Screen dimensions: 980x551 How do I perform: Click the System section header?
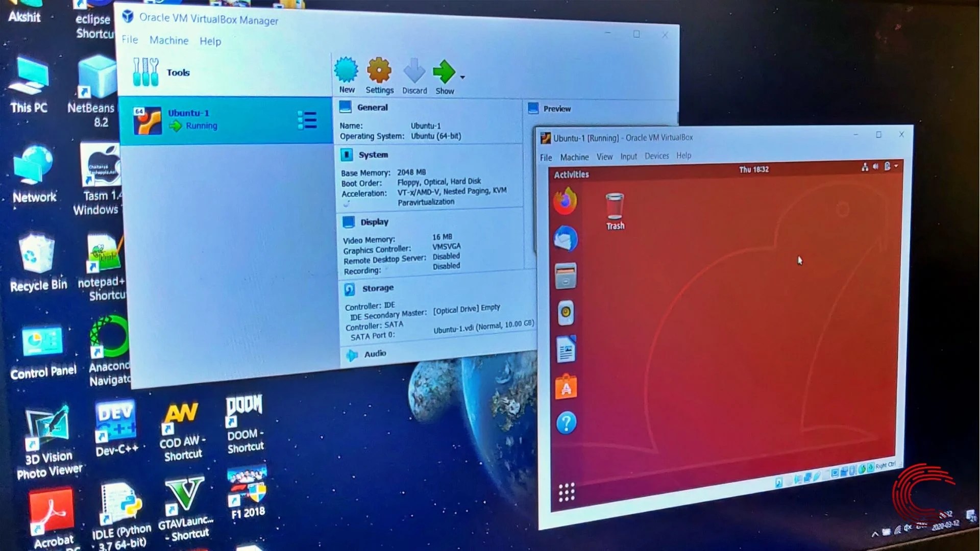[373, 155]
